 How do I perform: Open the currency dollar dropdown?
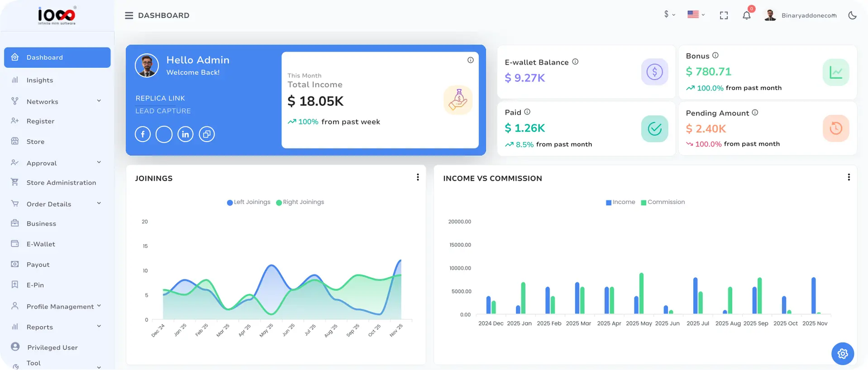click(669, 15)
